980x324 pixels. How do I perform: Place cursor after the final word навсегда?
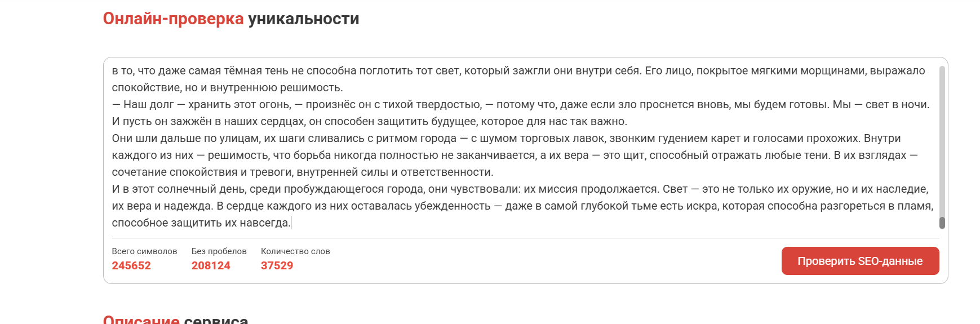pos(291,223)
